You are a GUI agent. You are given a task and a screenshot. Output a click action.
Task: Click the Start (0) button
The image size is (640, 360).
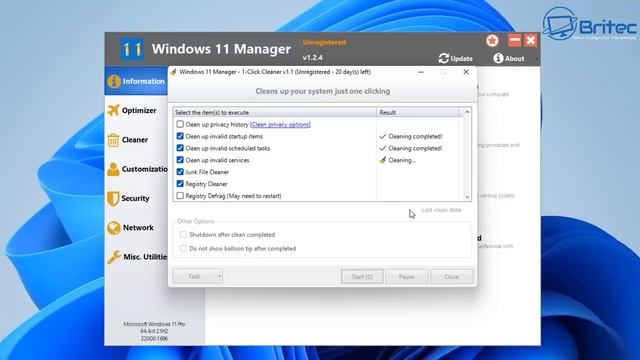pyautogui.click(x=362, y=276)
